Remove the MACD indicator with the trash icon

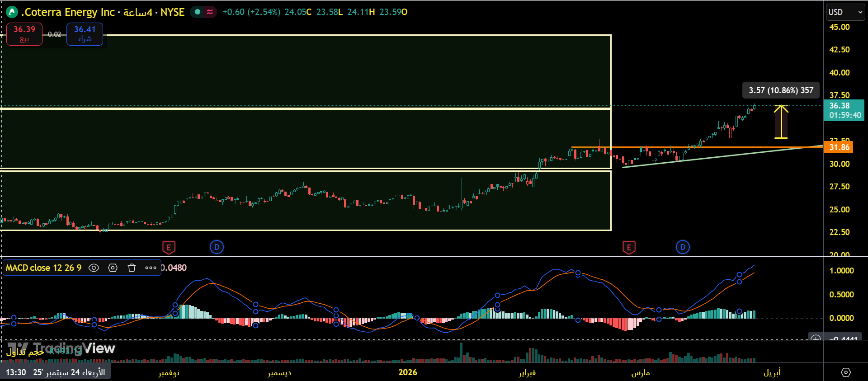click(x=132, y=268)
